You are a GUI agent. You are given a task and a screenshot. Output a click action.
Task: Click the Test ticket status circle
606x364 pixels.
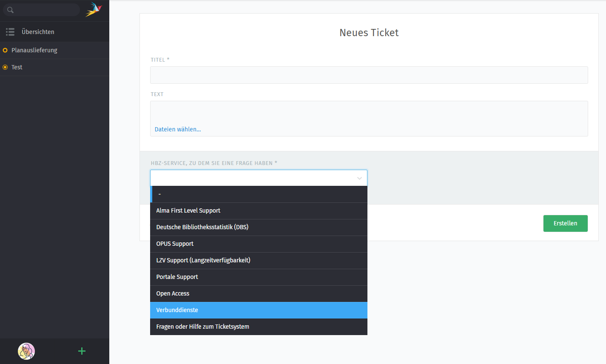coord(5,67)
